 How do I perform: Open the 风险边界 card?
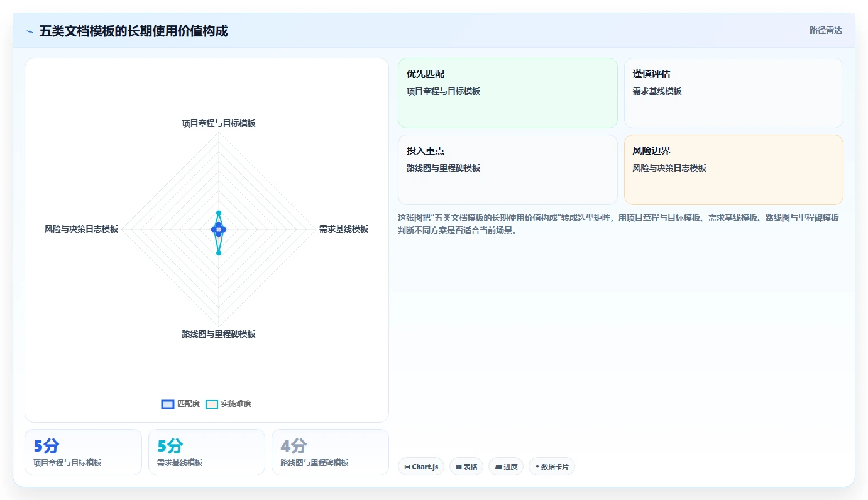(x=733, y=170)
